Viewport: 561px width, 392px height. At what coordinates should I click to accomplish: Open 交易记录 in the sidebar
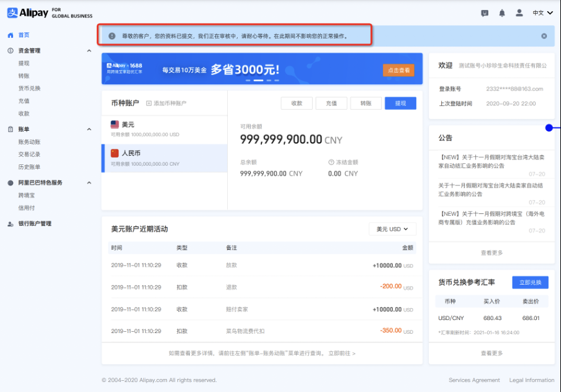click(x=29, y=154)
